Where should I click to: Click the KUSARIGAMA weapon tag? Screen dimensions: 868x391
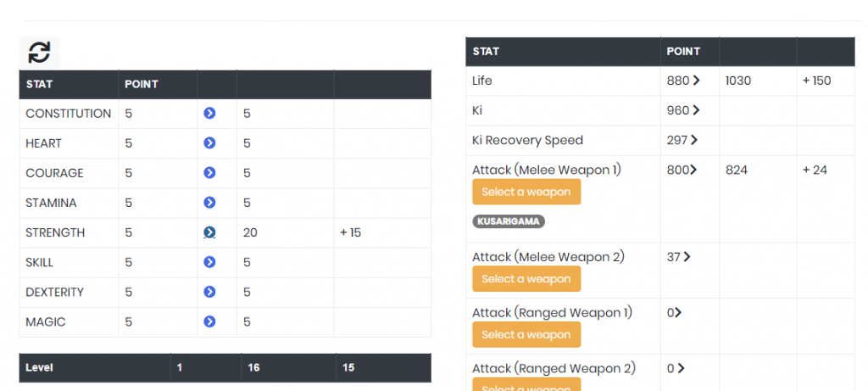[x=509, y=221]
